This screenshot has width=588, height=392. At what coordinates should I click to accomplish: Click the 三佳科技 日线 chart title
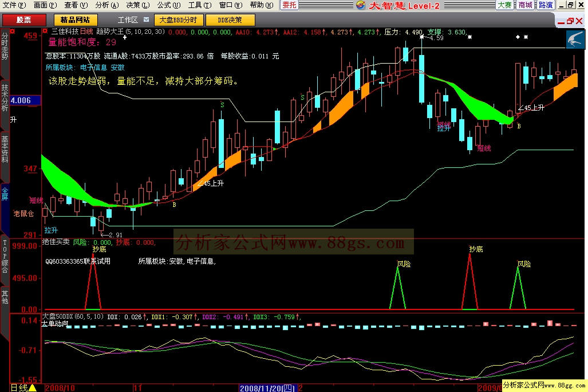72,32
